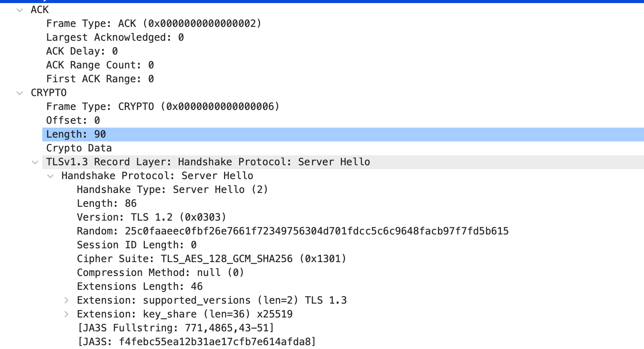Expand the supported_versions extension
This screenshot has height=349, width=644.
point(66,300)
